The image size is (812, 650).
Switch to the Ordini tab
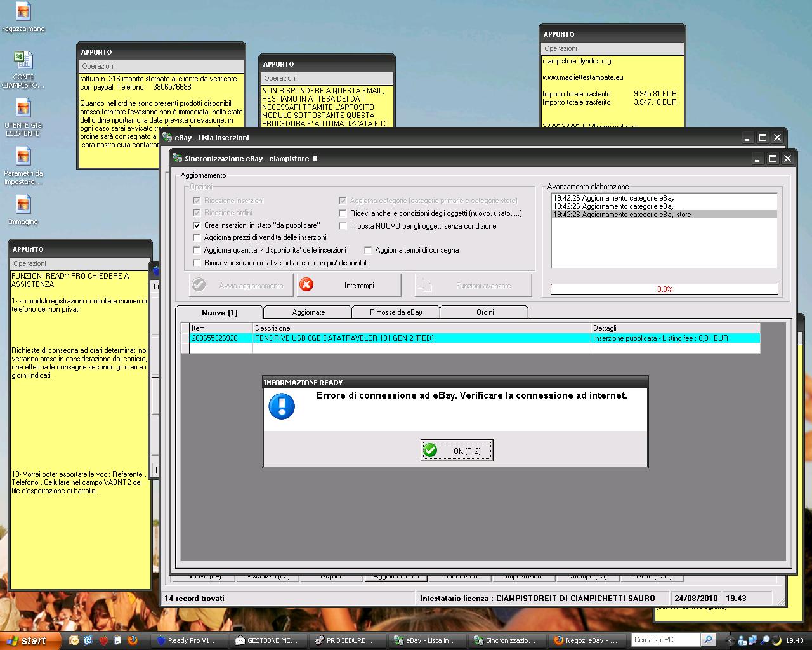click(485, 312)
